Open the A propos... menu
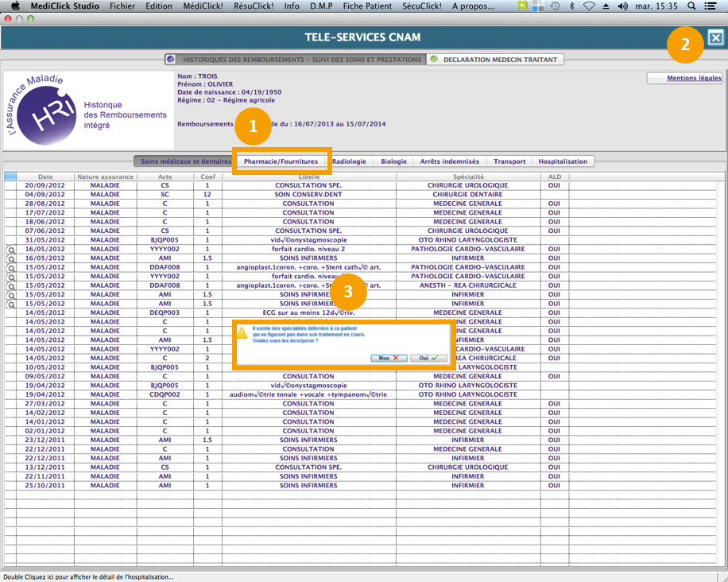Viewport: 728px width, 582px height. click(x=473, y=6)
